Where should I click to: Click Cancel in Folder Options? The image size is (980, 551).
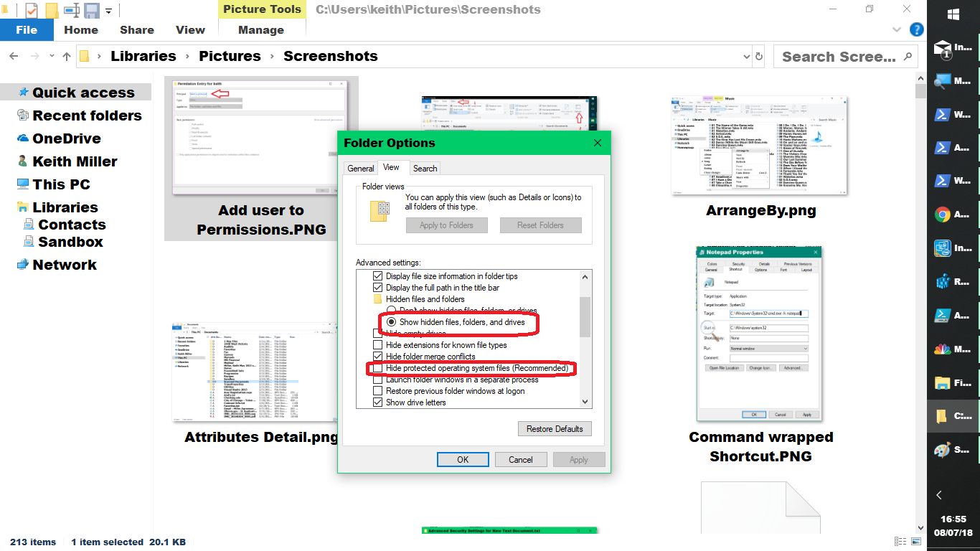521,459
